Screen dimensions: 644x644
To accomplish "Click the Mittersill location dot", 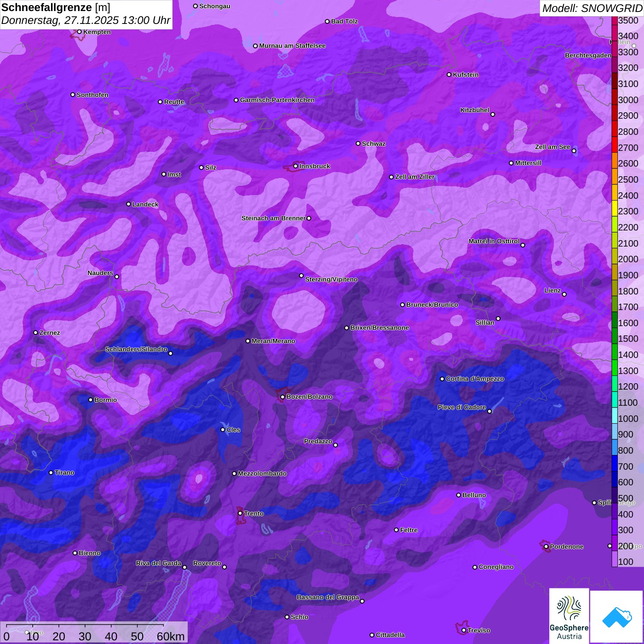I will coord(511,163).
